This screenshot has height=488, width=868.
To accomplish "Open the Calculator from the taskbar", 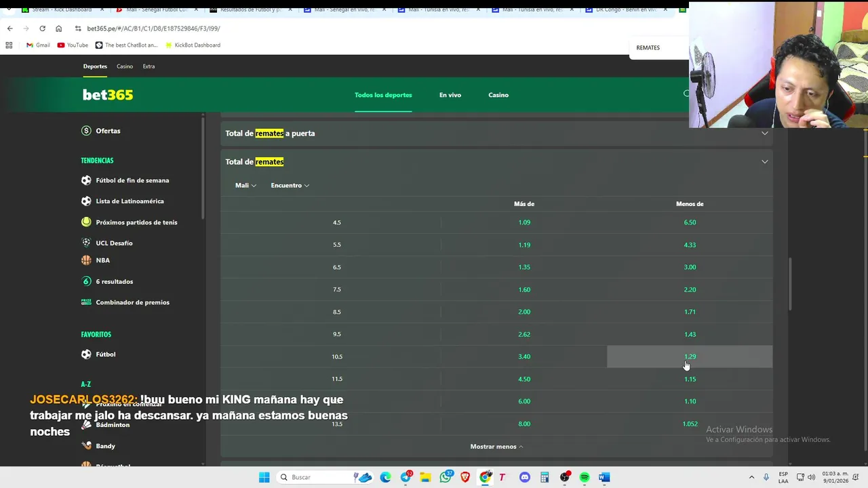I will (x=545, y=477).
